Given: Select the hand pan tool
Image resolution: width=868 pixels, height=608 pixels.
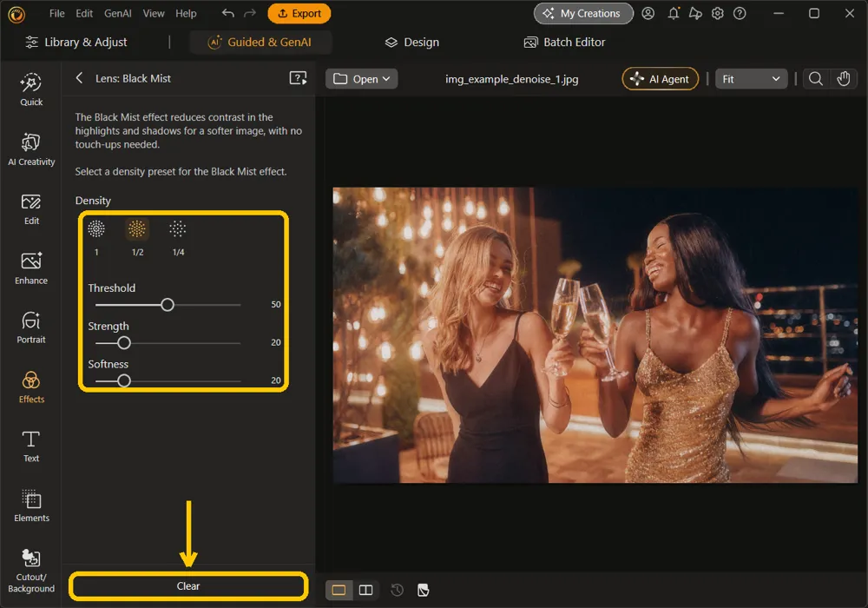Looking at the screenshot, I should click(843, 79).
